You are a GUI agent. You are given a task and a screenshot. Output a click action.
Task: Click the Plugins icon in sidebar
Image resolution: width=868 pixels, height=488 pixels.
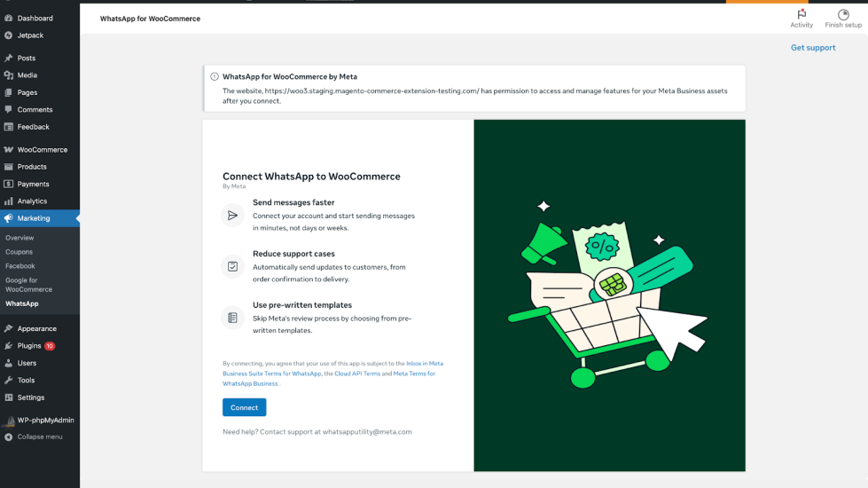click(x=9, y=346)
